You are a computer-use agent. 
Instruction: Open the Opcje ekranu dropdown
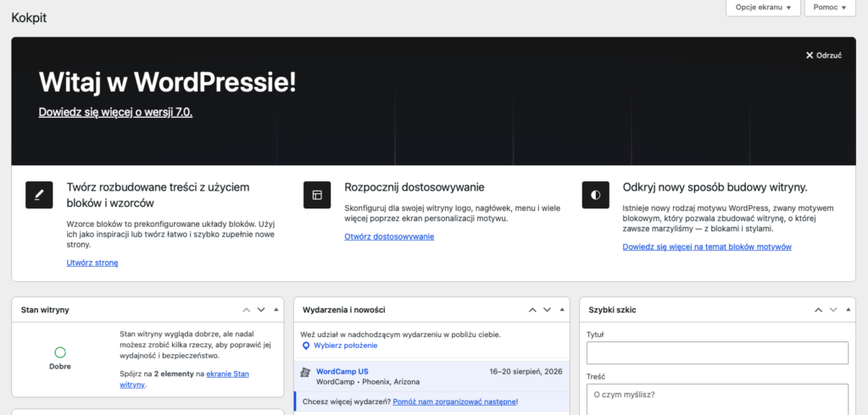coord(763,8)
